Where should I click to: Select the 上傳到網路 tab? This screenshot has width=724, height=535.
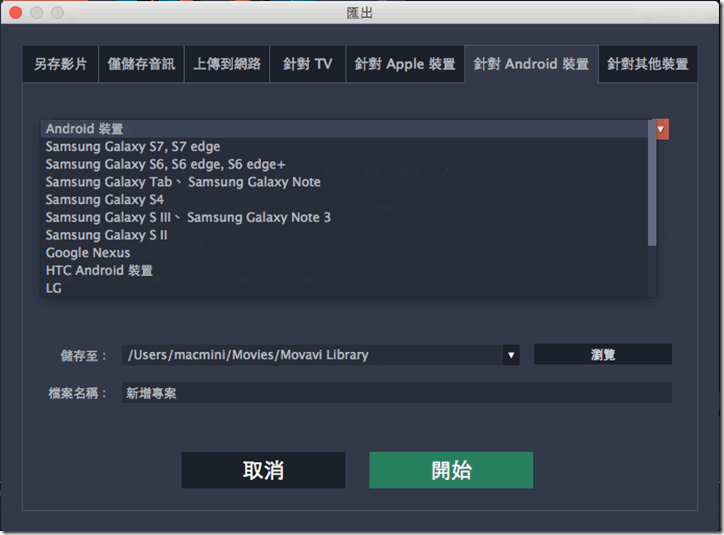point(227,64)
